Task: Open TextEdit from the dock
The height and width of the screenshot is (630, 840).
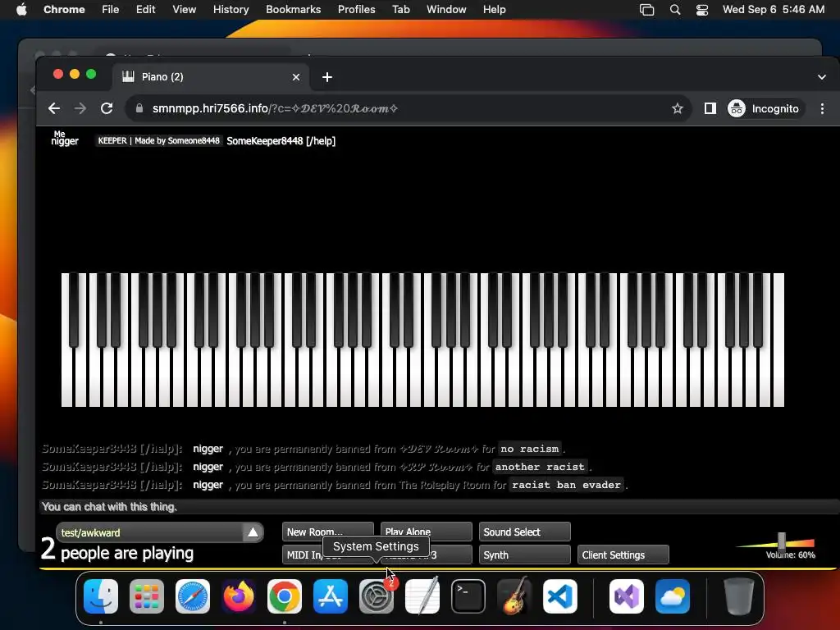Action: (422, 596)
